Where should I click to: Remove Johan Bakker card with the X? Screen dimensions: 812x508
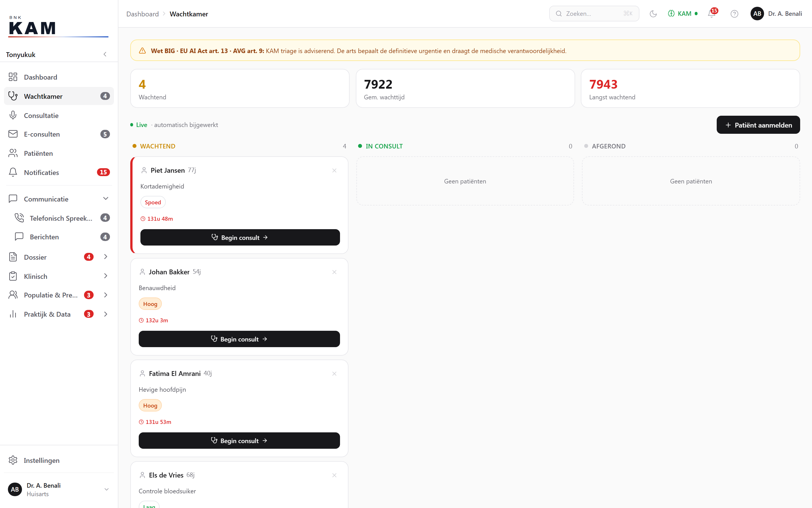point(334,272)
